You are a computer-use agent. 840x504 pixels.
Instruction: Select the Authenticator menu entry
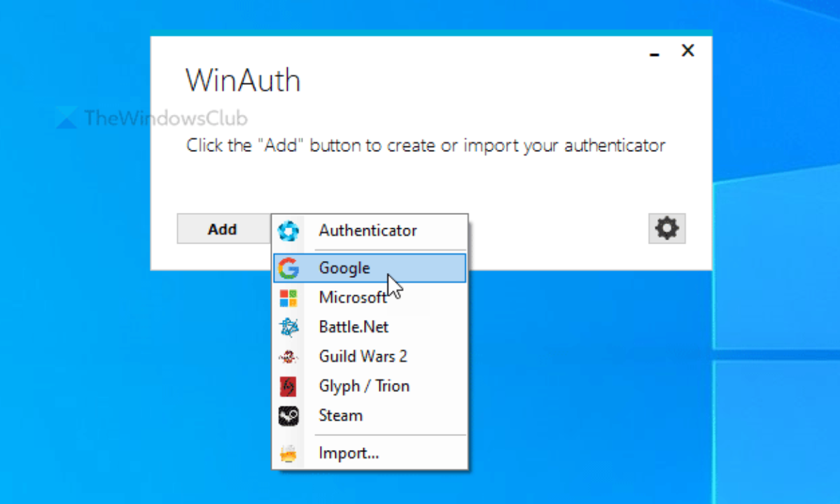(370, 230)
